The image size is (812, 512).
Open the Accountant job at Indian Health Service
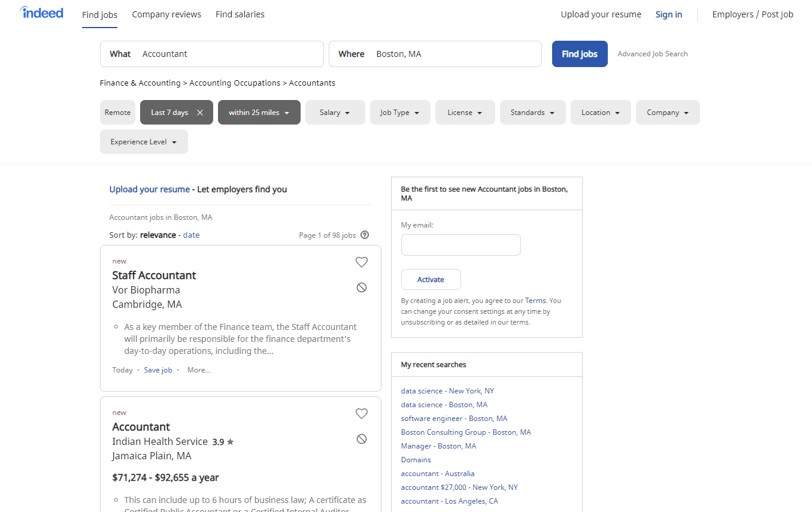tap(141, 427)
